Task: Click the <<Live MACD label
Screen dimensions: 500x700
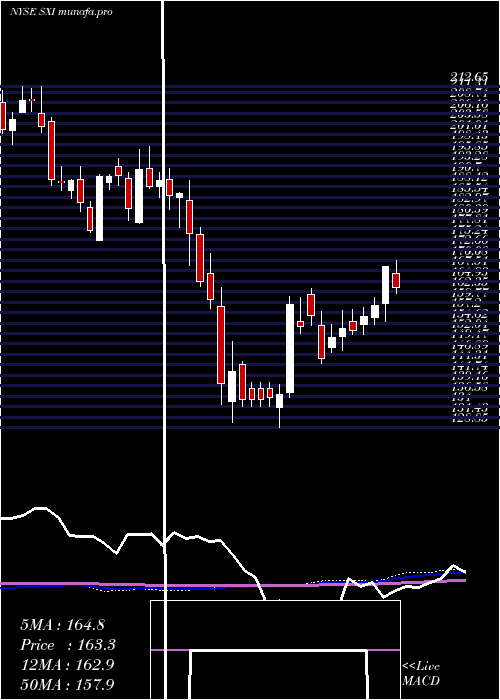Action: click(x=421, y=673)
